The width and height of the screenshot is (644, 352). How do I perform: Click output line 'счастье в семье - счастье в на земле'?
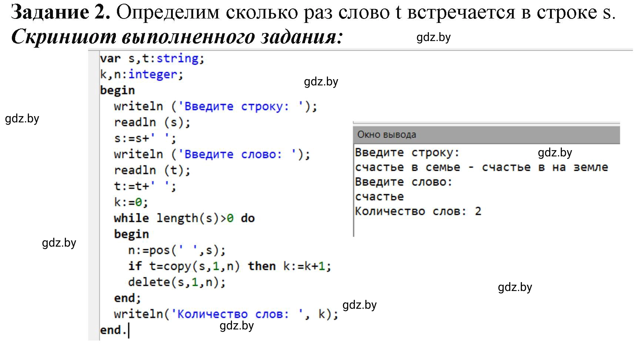click(482, 167)
